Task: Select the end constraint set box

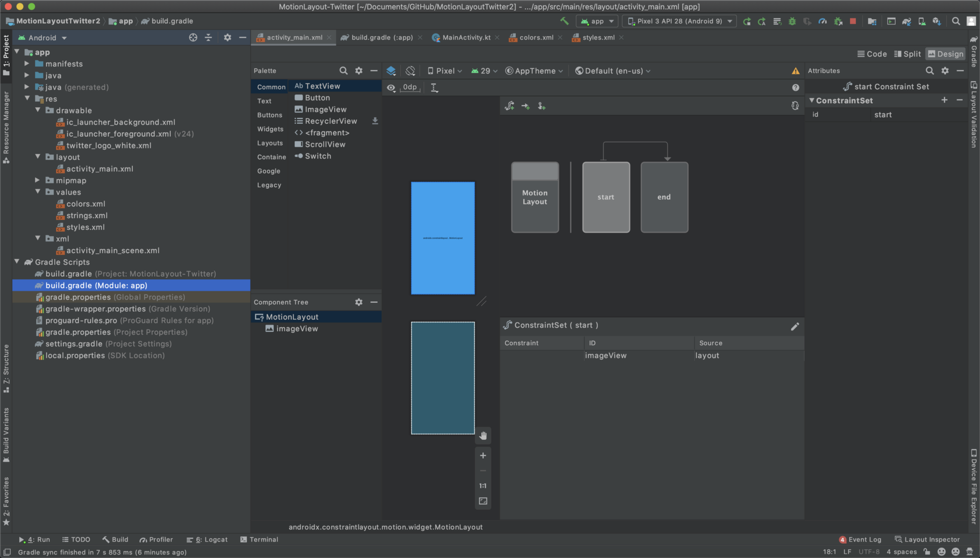Action: [664, 197]
